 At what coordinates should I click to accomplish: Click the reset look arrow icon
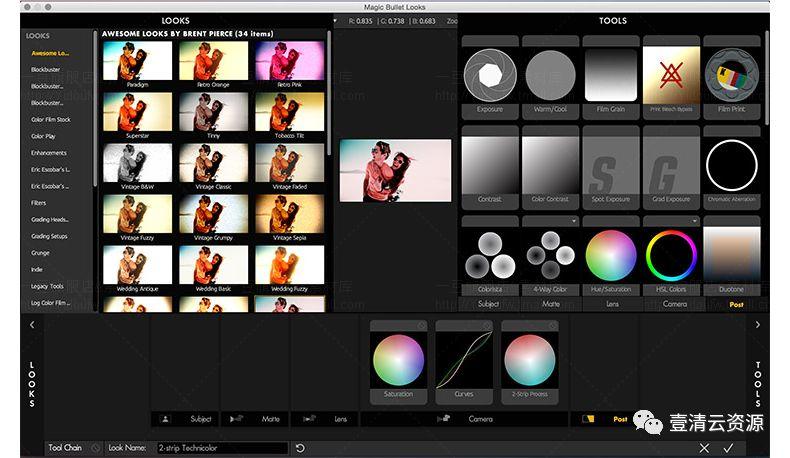coord(300,448)
